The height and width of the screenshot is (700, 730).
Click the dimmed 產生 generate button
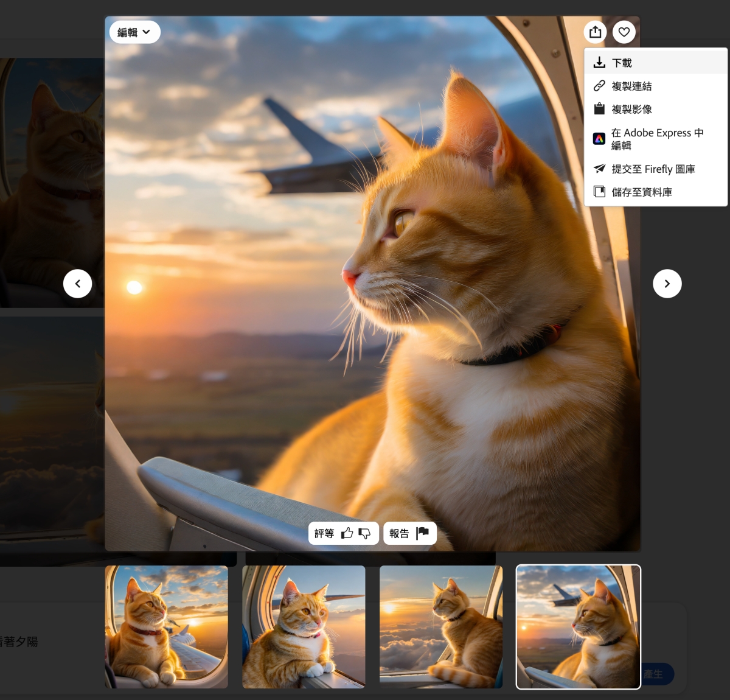[656, 674]
